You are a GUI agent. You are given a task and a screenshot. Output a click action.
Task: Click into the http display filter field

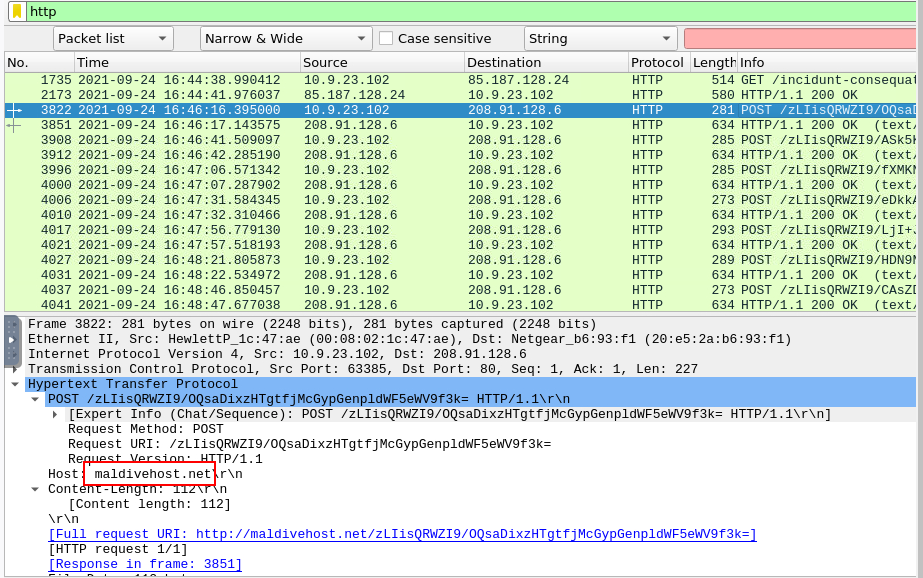470,11
